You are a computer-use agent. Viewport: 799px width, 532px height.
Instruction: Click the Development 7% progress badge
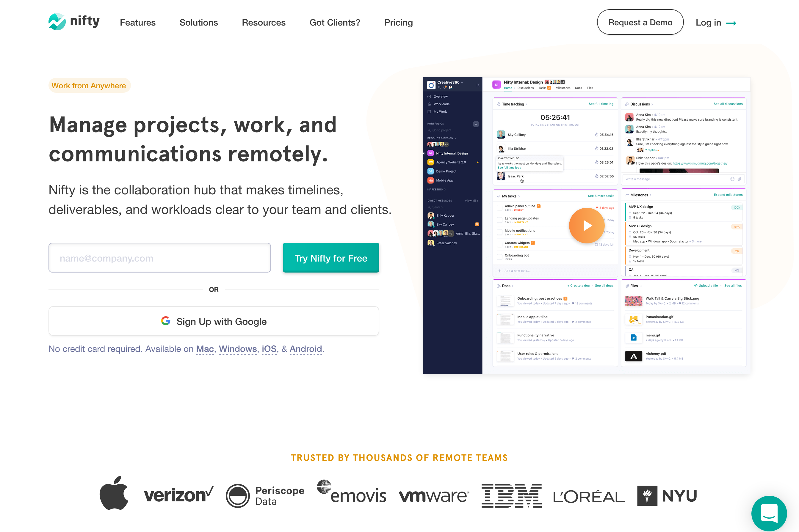point(737,251)
